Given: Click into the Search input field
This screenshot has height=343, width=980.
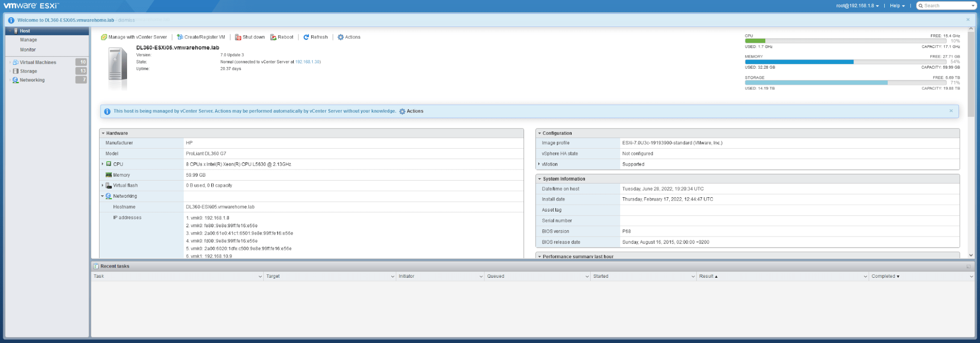Looking at the screenshot, I should (946, 6).
